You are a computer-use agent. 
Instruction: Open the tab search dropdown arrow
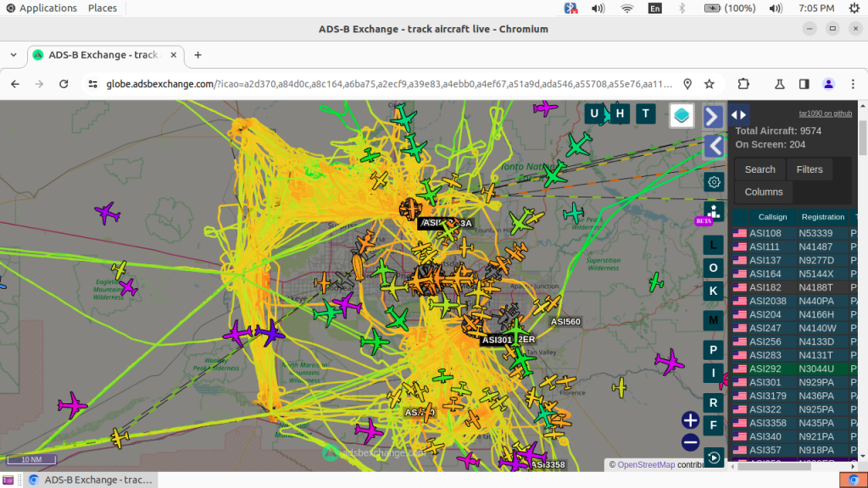coord(14,55)
